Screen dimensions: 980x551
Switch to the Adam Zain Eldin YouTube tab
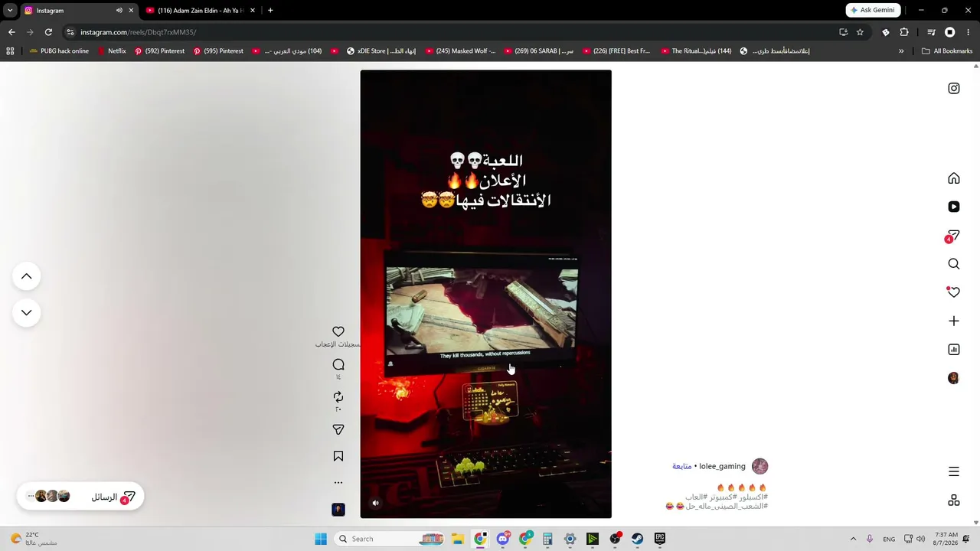[201, 11]
